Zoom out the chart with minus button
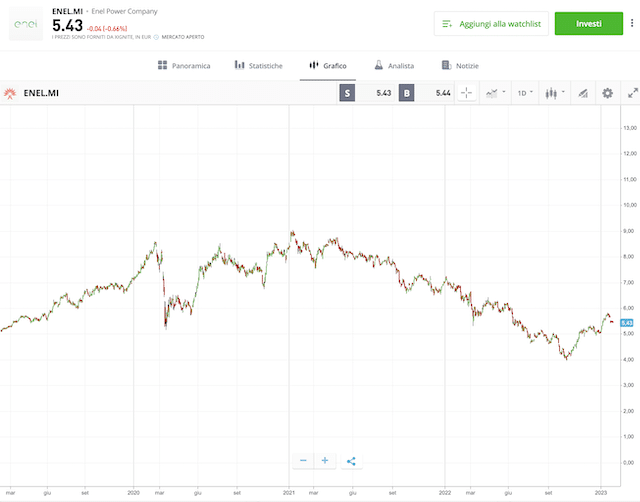 pyautogui.click(x=303, y=460)
